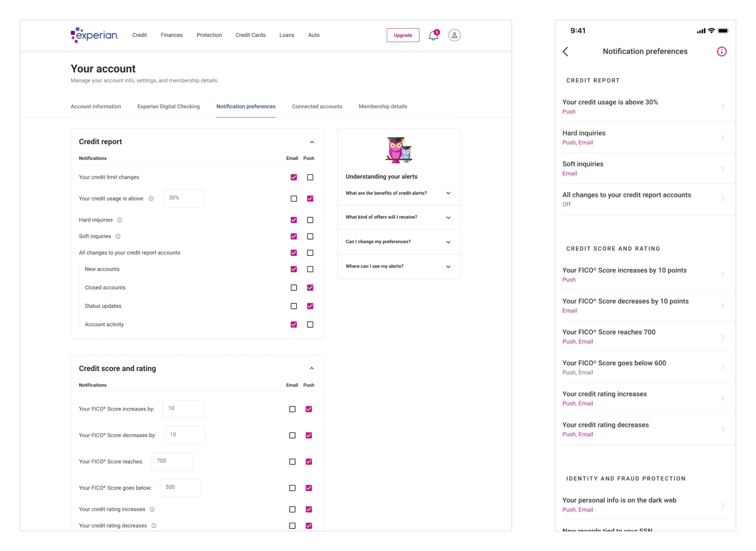The height and width of the screenshot is (551, 756).
Task: Check Push for Account activity
Action: [310, 325]
